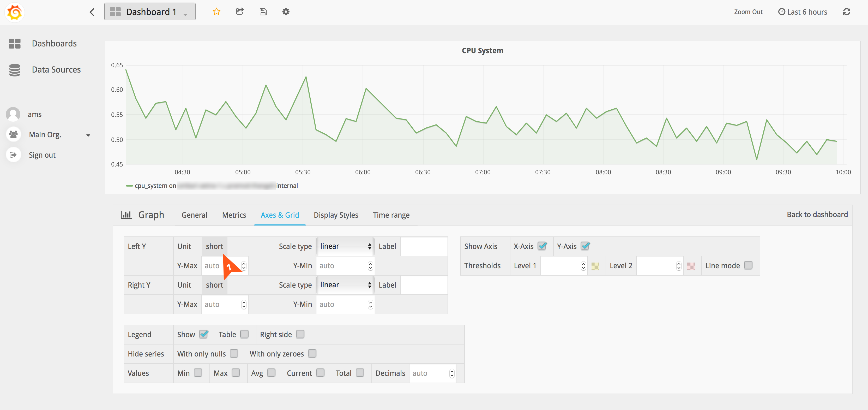Collapse sidebar using back chevron
This screenshot has height=410, width=868.
pos(92,12)
